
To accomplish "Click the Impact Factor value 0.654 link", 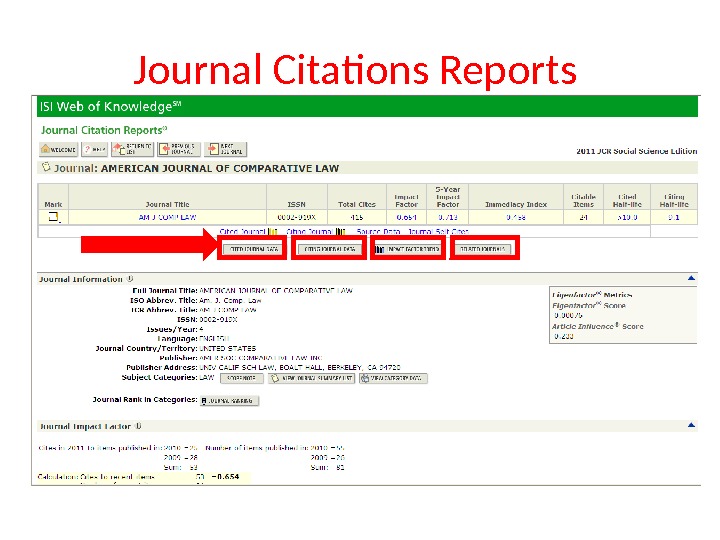I will point(406,217).
